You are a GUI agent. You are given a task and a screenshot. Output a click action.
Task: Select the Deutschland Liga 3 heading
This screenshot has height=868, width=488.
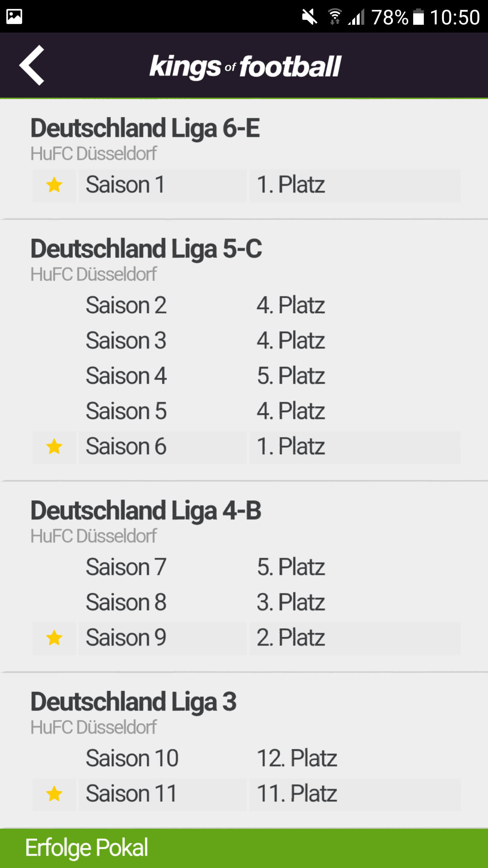click(x=134, y=702)
